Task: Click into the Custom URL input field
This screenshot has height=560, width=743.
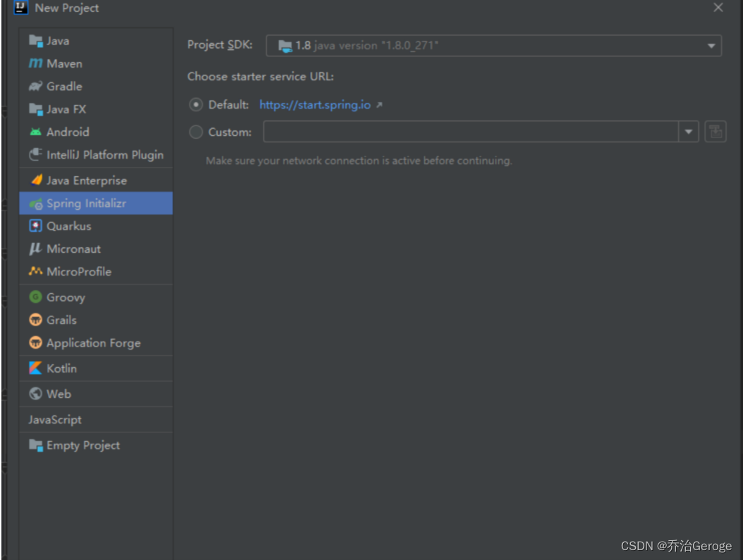Action: (470, 132)
